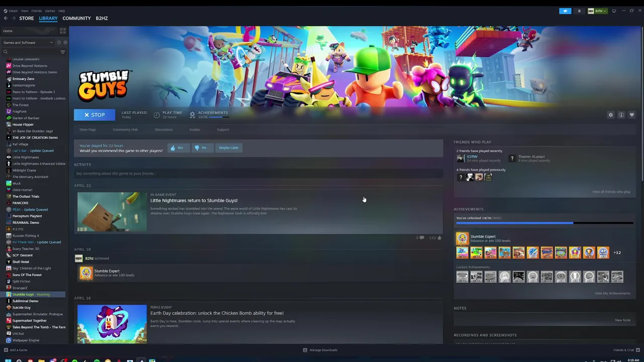The height and width of the screenshot is (362, 644).
Task: Click the VRChat game icon
Action: pos(9,333)
